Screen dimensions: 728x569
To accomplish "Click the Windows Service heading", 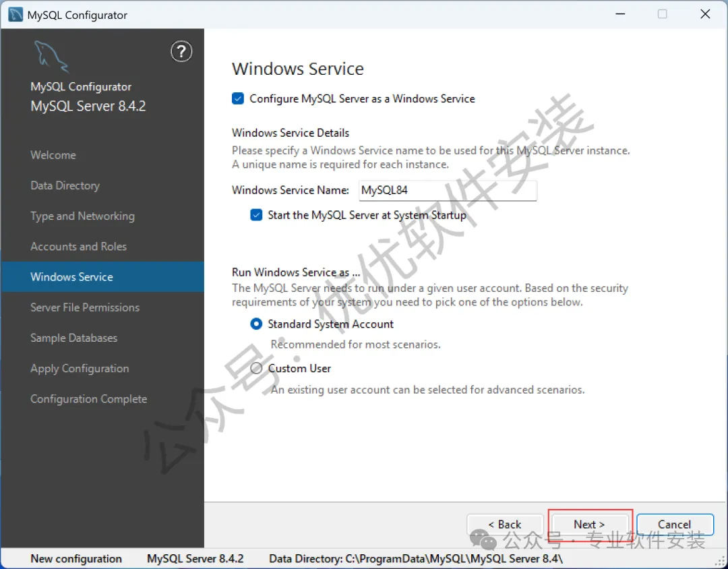I will tap(298, 69).
